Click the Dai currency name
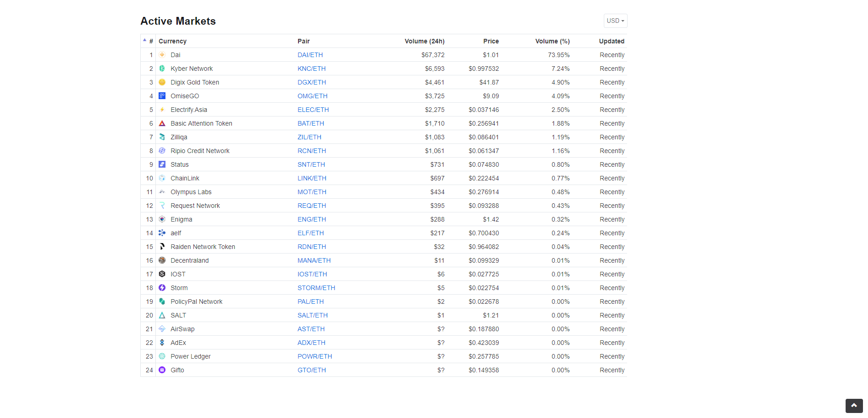 click(x=176, y=55)
